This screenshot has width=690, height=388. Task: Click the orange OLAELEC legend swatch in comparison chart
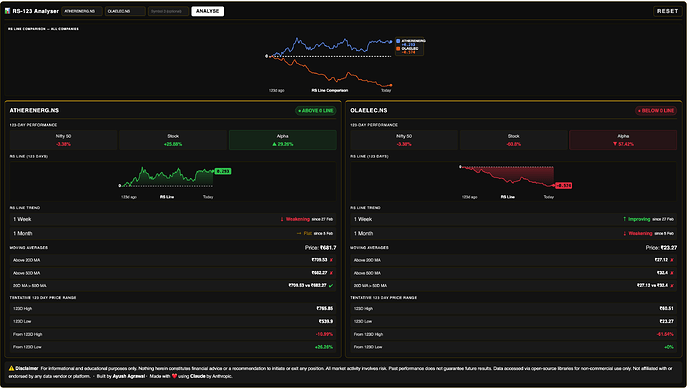click(x=398, y=48)
